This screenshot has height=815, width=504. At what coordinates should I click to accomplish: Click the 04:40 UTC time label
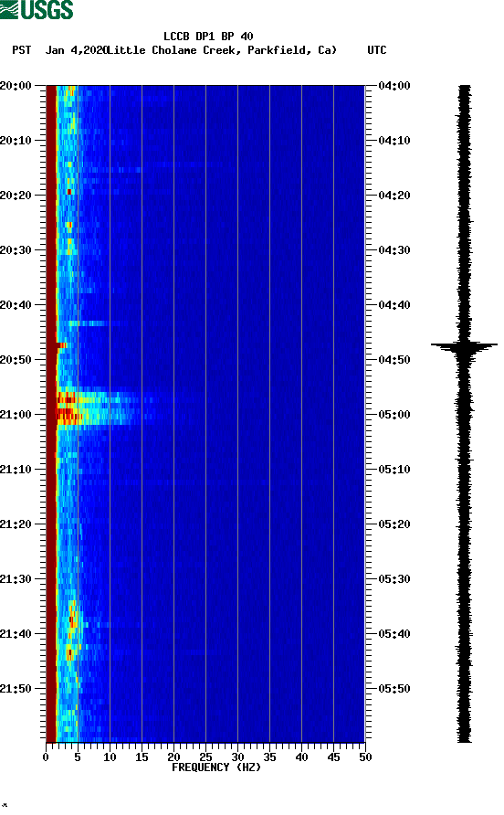394,305
